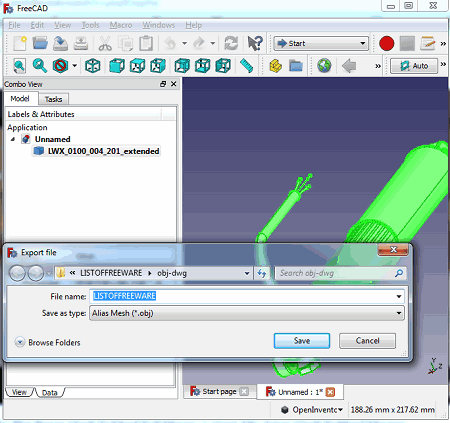Open the web browser globe icon
The image size is (450, 423).
[324, 66]
